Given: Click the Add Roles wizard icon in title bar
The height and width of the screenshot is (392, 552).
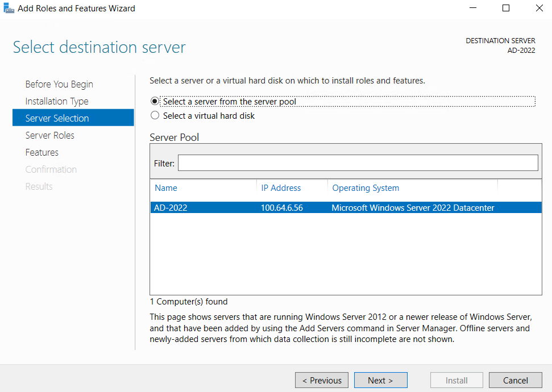Looking at the screenshot, I should tap(9, 8).
